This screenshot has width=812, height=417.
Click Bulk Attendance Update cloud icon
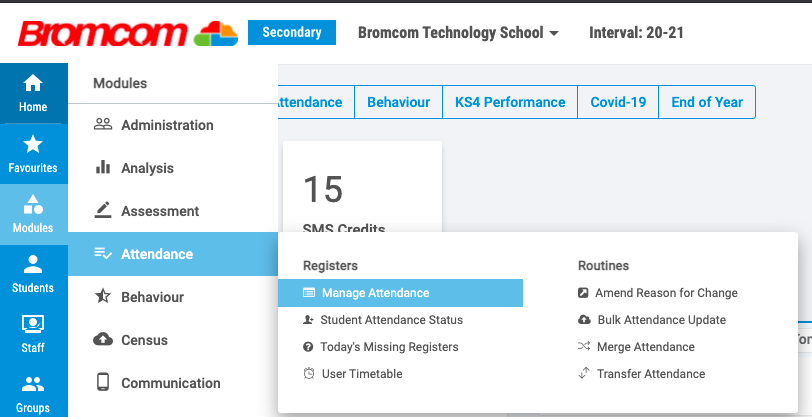click(x=584, y=320)
